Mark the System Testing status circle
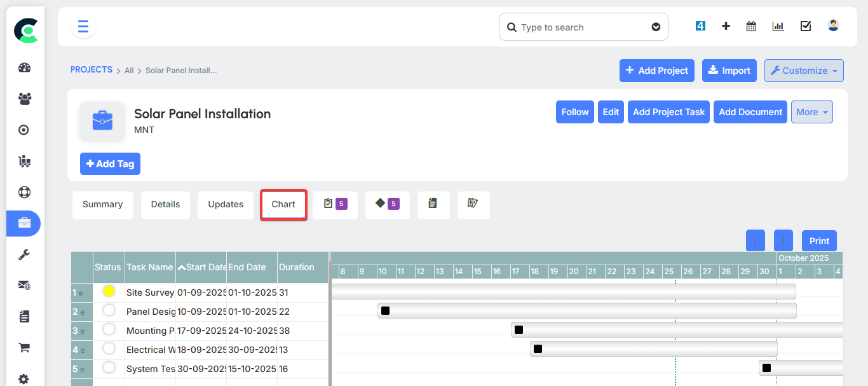The width and height of the screenshot is (868, 386). click(109, 368)
